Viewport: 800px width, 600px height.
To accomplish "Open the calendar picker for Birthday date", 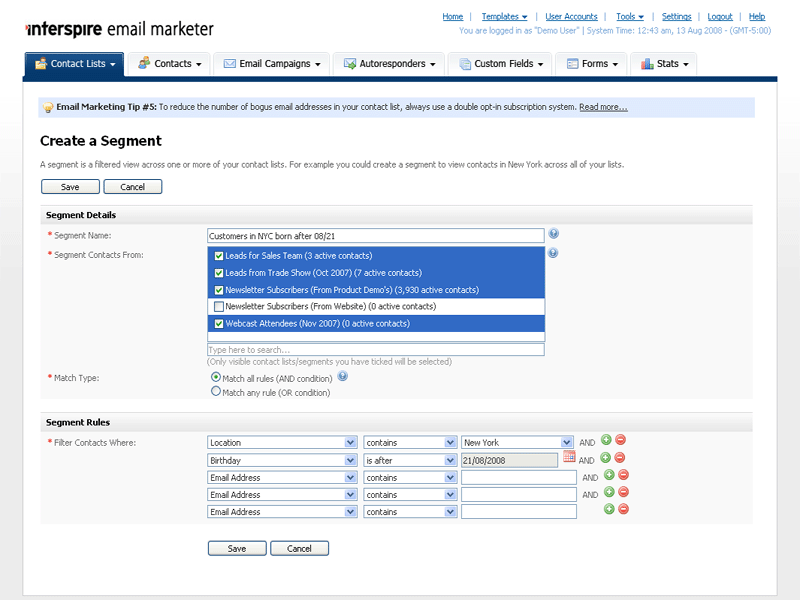I will [x=569, y=457].
